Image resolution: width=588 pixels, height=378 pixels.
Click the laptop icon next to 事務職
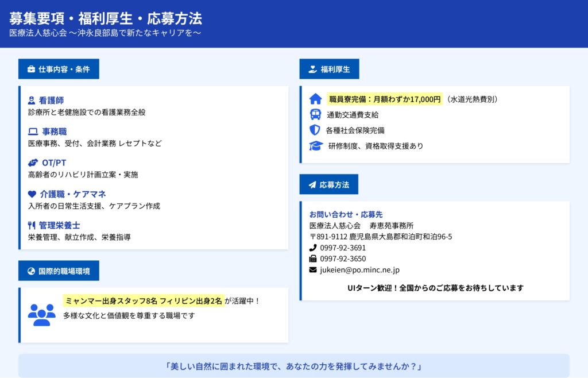click(33, 132)
